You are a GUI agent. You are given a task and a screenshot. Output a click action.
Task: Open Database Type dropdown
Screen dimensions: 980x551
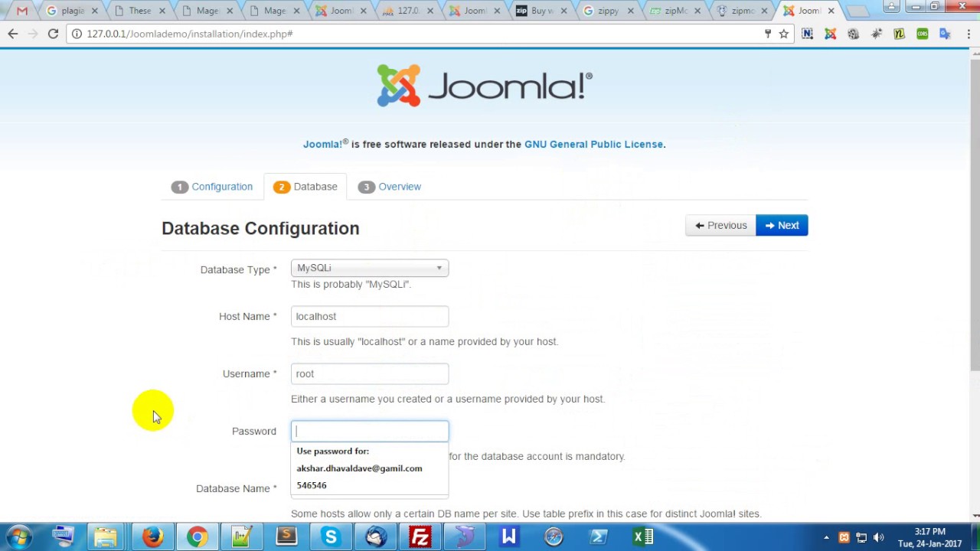[370, 268]
